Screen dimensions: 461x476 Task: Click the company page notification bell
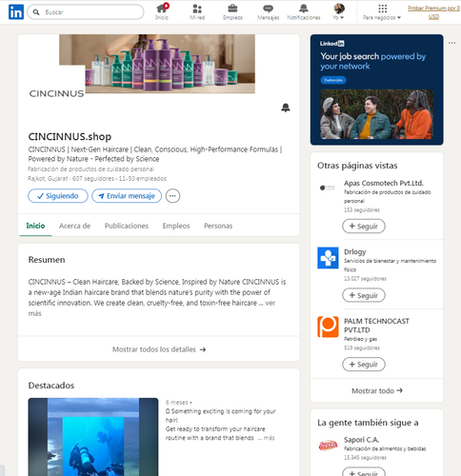(286, 108)
